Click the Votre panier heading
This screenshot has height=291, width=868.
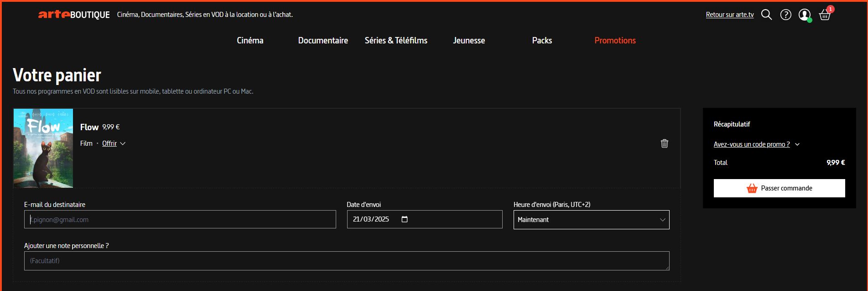(x=57, y=75)
